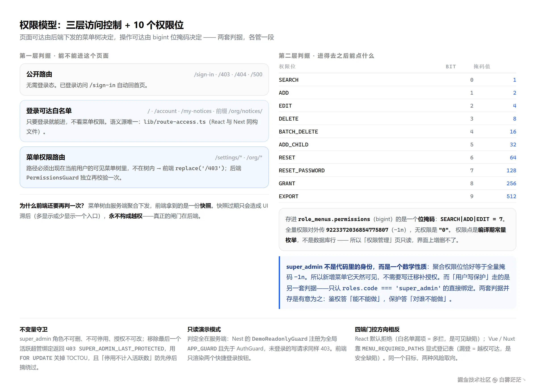Click the 不变量守卫 section heading
Image resolution: width=536 pixels, height=392 pixels.
coord(33,329)
